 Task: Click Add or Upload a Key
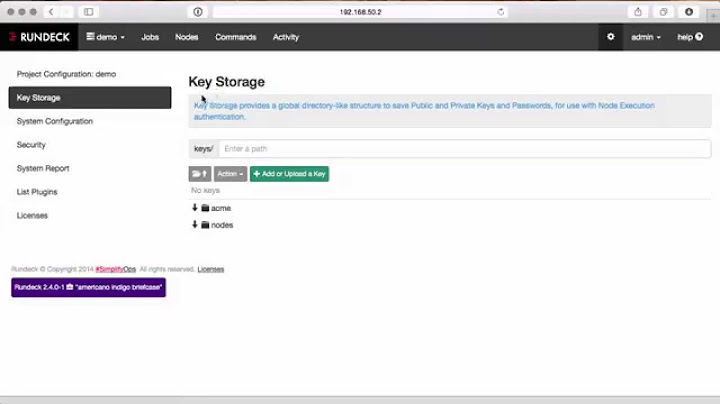click(x=289, y=174)
